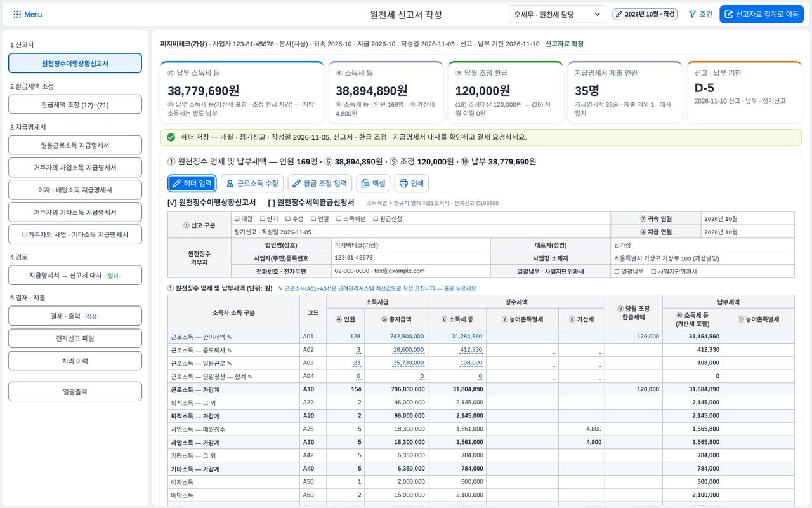Open 일용근로소득 지급명세서 in the sidebar
Image resolution: width=812 pixels, height=508 pixels.
tap(75, 145)
